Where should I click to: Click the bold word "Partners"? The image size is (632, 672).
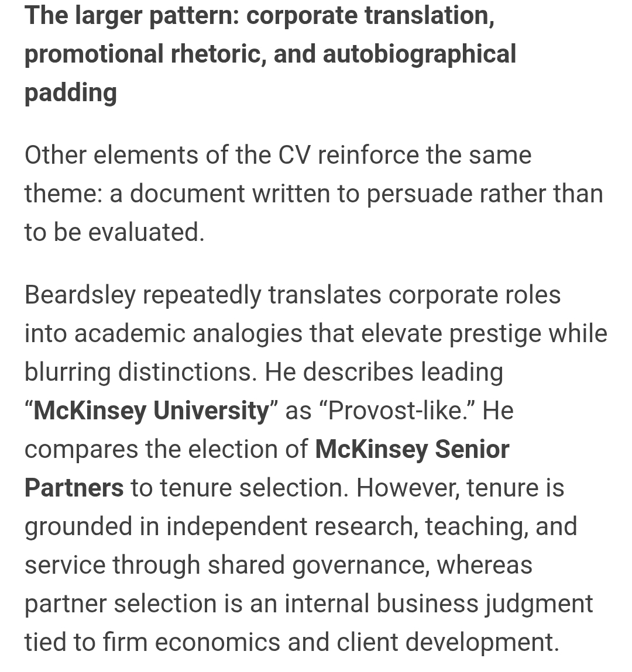[74, 488]
